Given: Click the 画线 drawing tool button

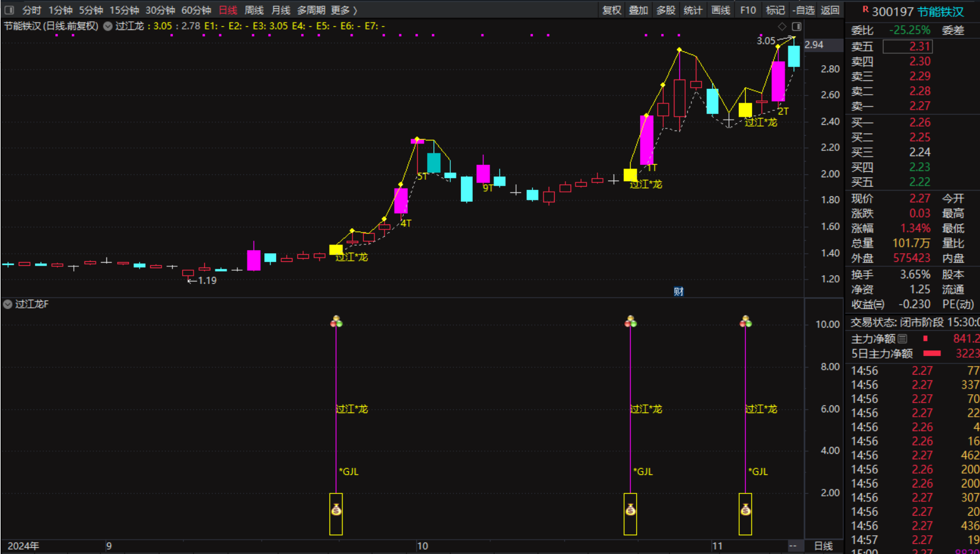Looking at the screenshot, I should click(720, 10).
